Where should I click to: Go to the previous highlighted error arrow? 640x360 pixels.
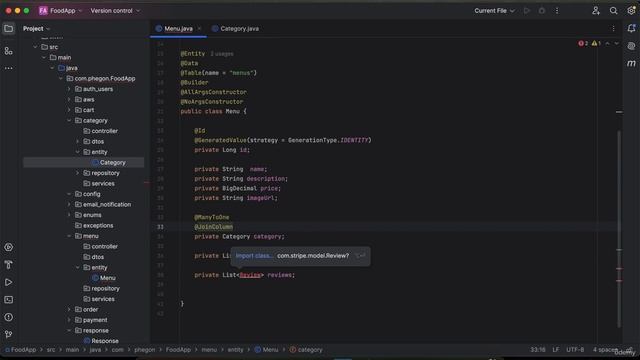(607, 43)
